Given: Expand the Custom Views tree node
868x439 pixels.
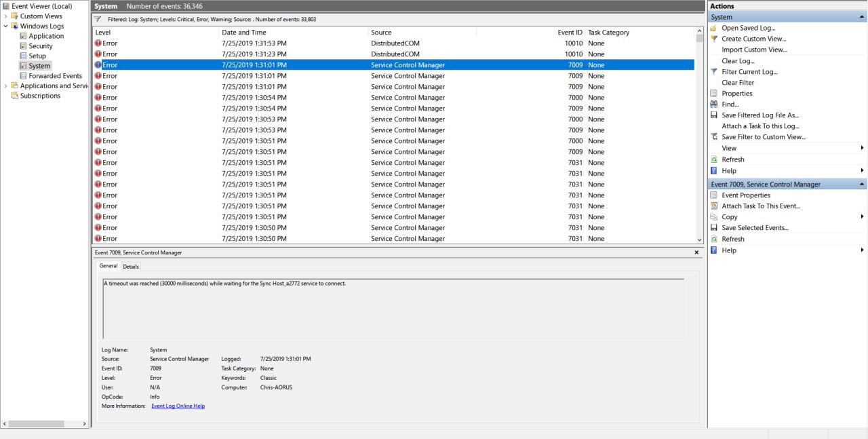Looking at the screenshot, I should (5, 16).
